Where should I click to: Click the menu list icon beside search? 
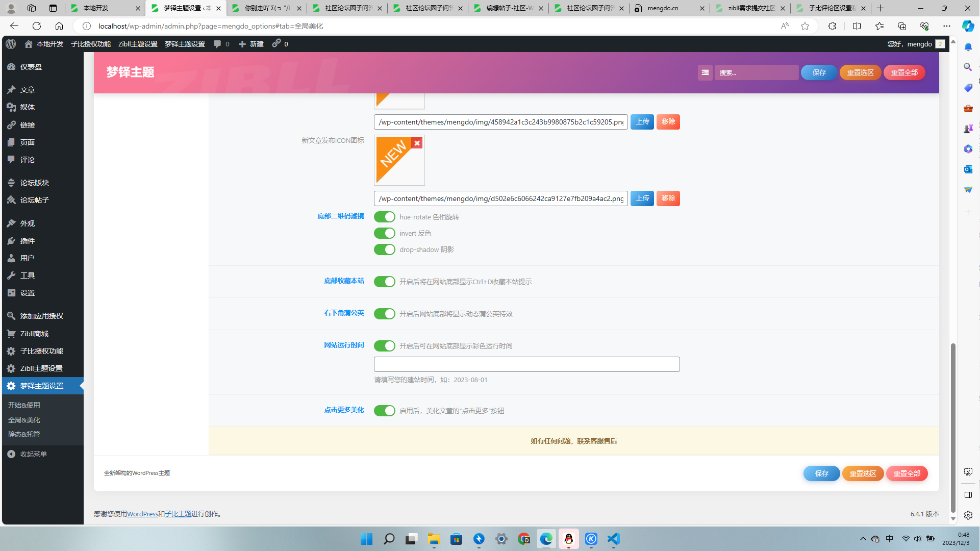coord(705,72)
